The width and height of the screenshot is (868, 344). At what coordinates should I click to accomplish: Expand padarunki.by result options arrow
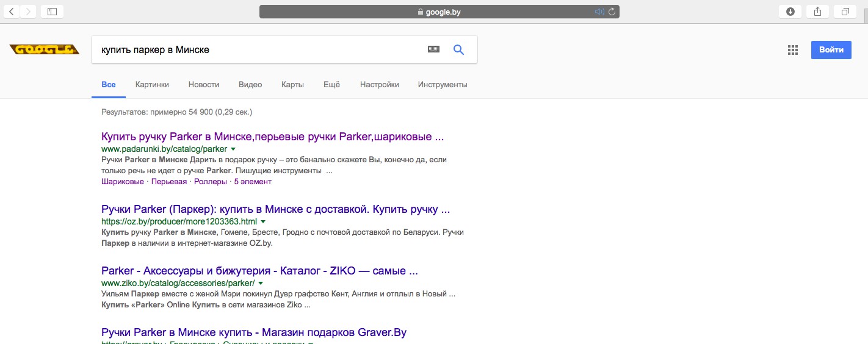pyautogui.click(x=233, y=149)
